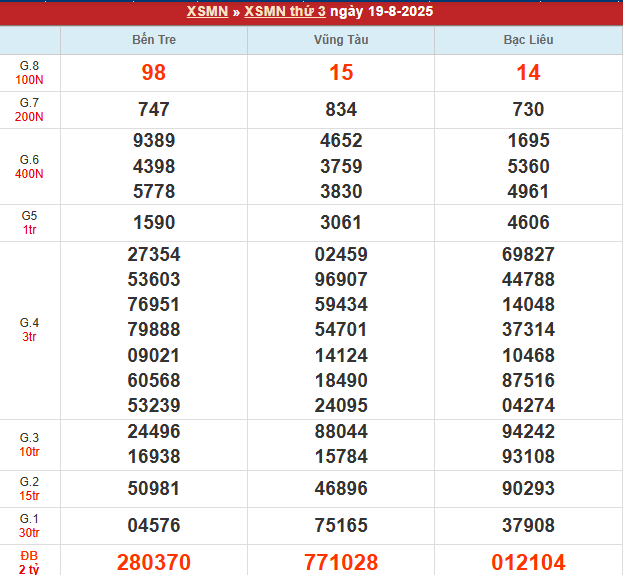
Task: Select G.6 number 4961
Action: (528, 191)
